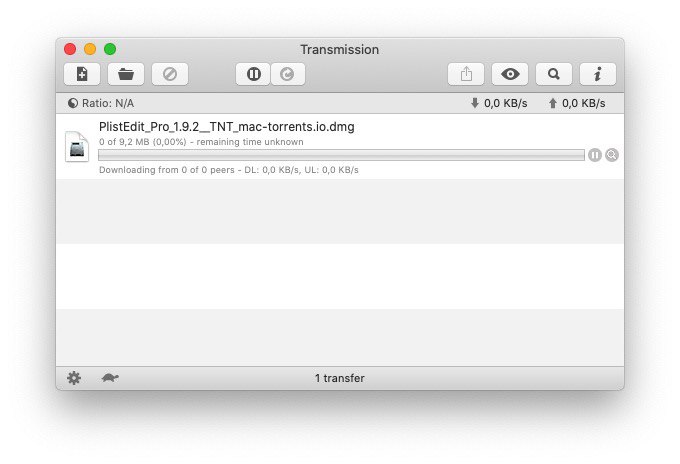This screenshot has height=464, width=680.
Task: Click the Remove transfer toolbar icon
Action: (170, 74)
